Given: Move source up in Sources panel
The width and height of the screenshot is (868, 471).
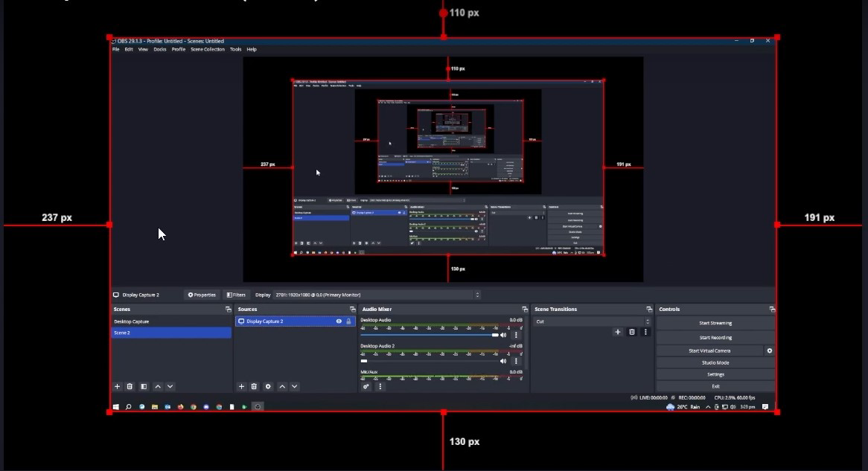Looking at the screenshot, I should point(282,386).
